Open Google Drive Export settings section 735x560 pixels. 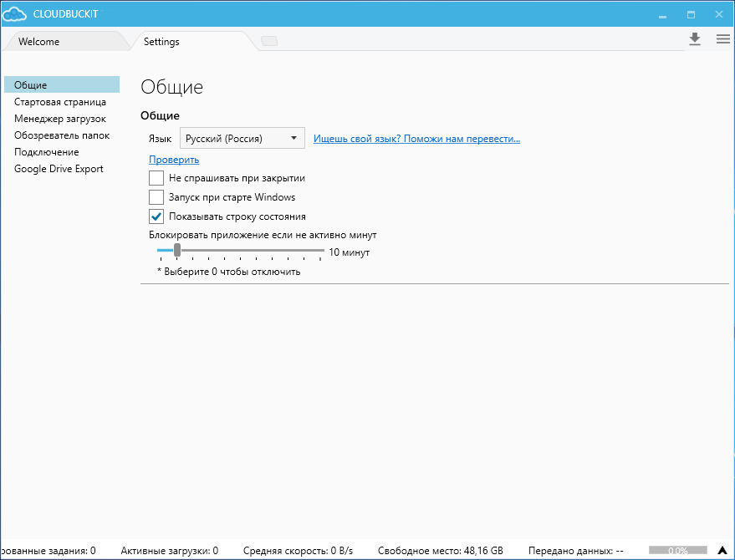tap(59, 169)
